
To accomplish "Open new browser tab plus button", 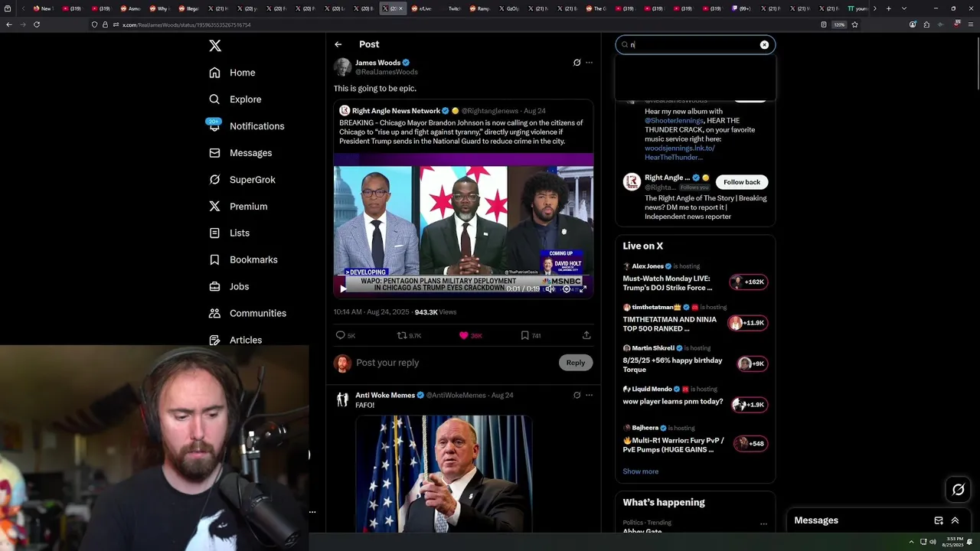I will pos(888,8).
